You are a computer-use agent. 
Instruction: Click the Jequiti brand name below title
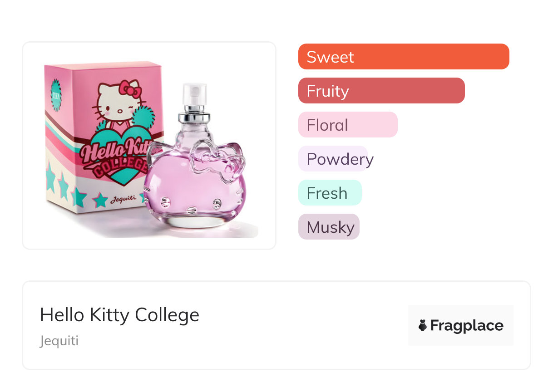(x=59, y=341)
